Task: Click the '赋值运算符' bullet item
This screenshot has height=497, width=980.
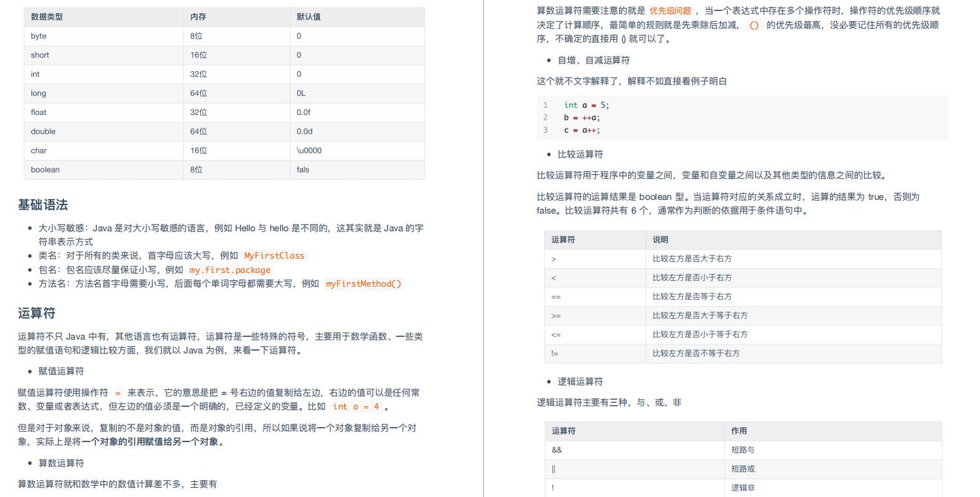Action: point(61,371)
